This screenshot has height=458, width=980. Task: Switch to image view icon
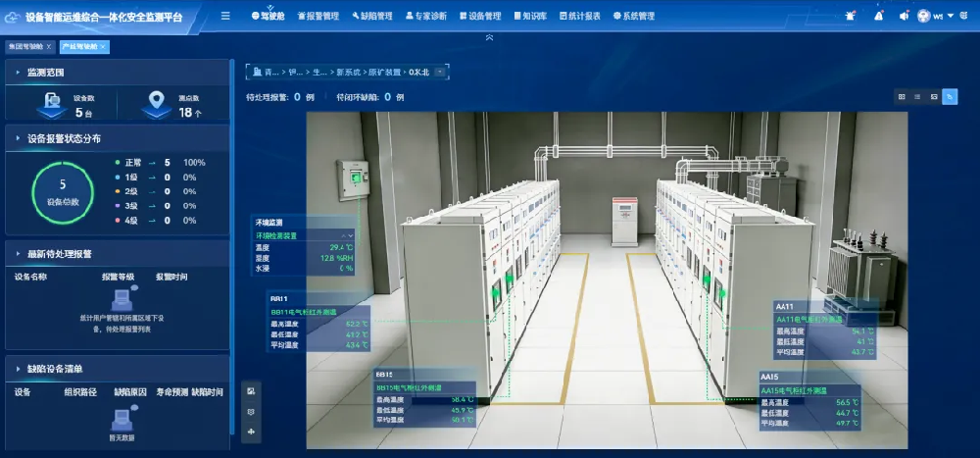934,97
